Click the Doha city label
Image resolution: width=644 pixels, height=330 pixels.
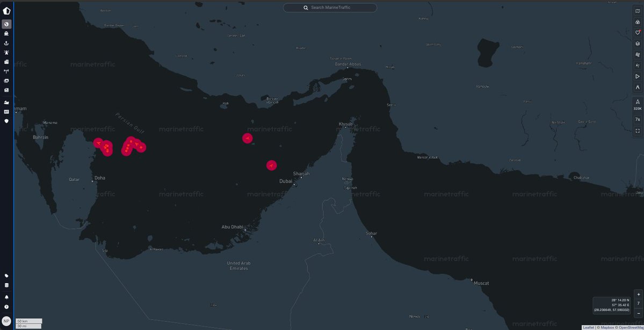coord(100,178)
